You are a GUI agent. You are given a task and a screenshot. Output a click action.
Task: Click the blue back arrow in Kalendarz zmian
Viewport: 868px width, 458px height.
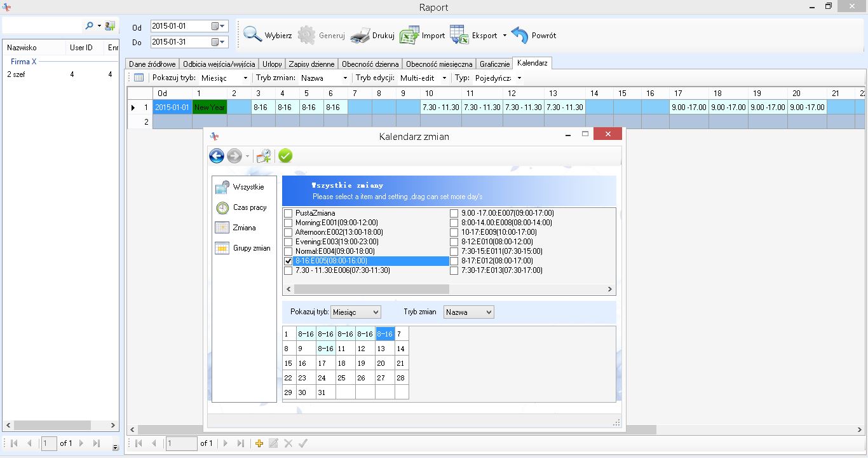click(217, 156)
